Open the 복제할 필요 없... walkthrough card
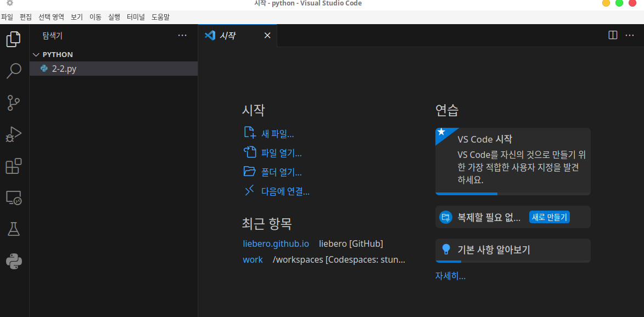This screenshot has width=644, height=317. pyautogui.click(x=513, y=217)
